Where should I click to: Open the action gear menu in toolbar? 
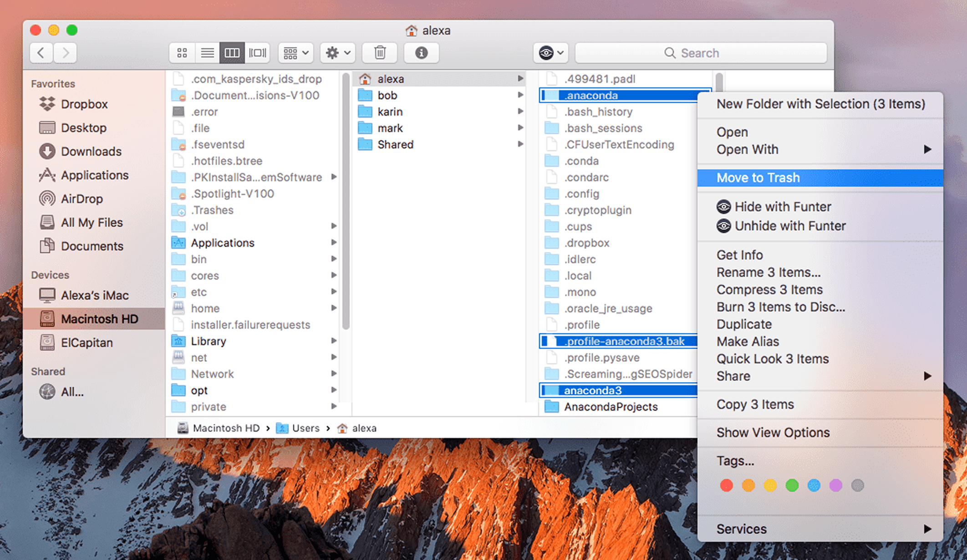click(337, 53)
